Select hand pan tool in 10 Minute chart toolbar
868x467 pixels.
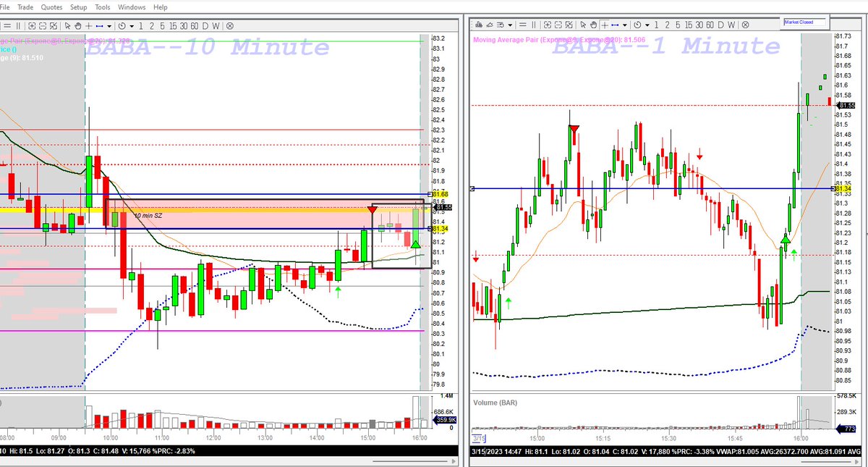click(x=78, y=26)
